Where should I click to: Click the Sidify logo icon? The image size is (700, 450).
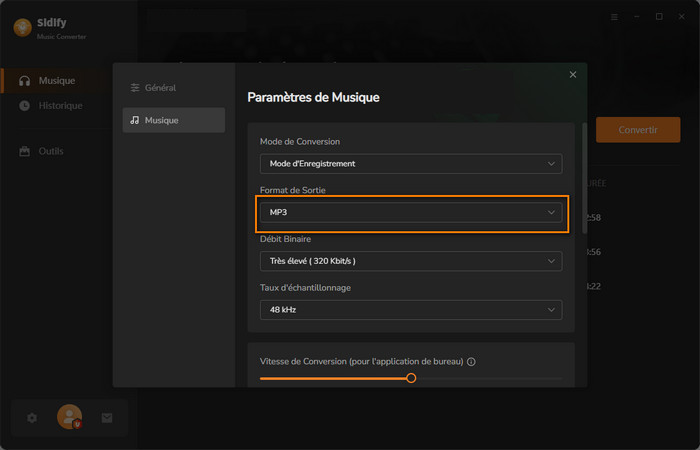coord(21,28)
